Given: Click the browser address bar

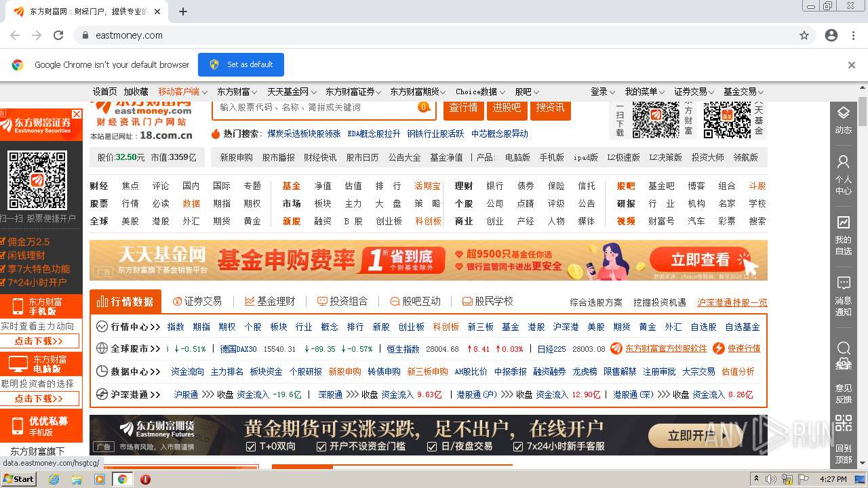Looking at the screenshot, I should (434, 35).
